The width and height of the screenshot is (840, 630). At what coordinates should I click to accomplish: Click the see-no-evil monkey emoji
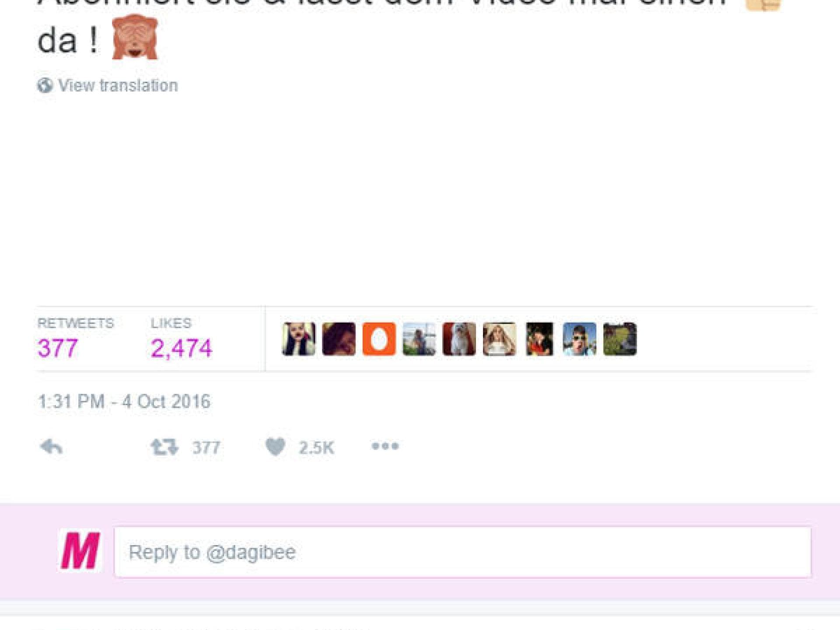pyautogui.click(x=135, y=38)
